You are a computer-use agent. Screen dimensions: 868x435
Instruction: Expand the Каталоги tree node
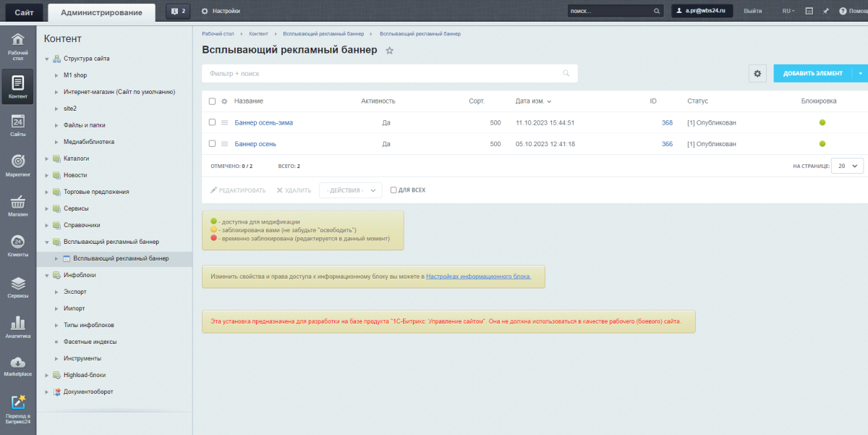[48, 159]
